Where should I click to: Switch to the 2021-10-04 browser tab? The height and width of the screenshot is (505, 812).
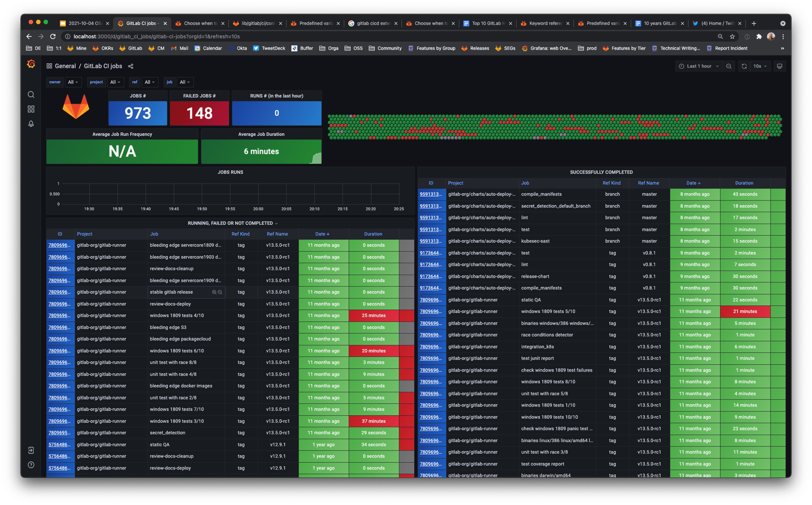tap(84, 24)
